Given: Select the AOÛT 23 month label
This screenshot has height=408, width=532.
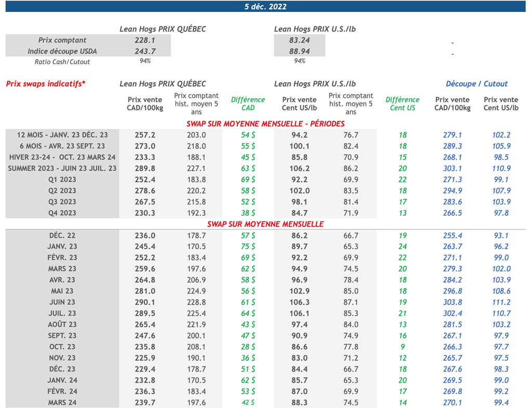Looking at the screenshot, I should [62, 324].
